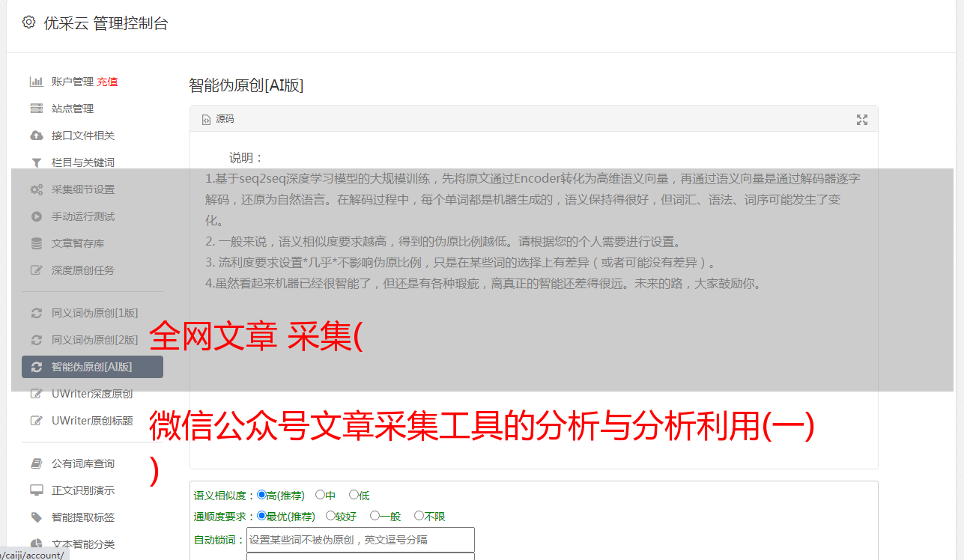Screen dimensions: 964x560
Task: Click the gear icon beside 优采云 管理控制台
Action: 28,22
